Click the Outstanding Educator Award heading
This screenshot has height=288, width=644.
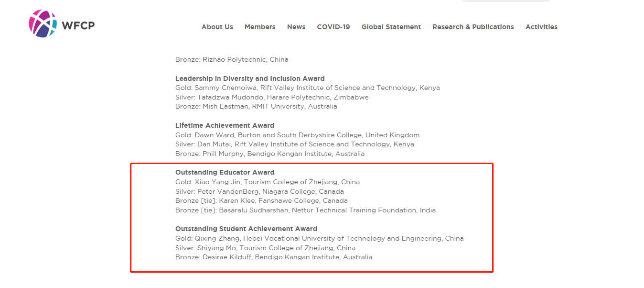pos(225,172)
